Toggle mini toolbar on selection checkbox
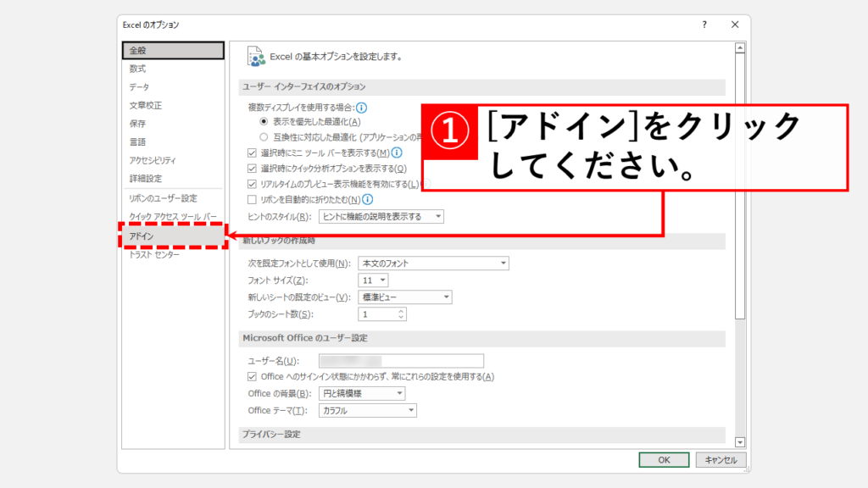868x488 pixels. (252, 153)
